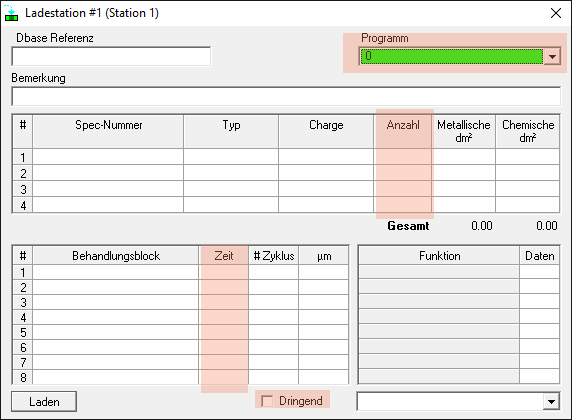Select Chemische dm² cell in row 2
This screenshot has height=420, width=572.
pyautogui.click(x=527, y=173)
